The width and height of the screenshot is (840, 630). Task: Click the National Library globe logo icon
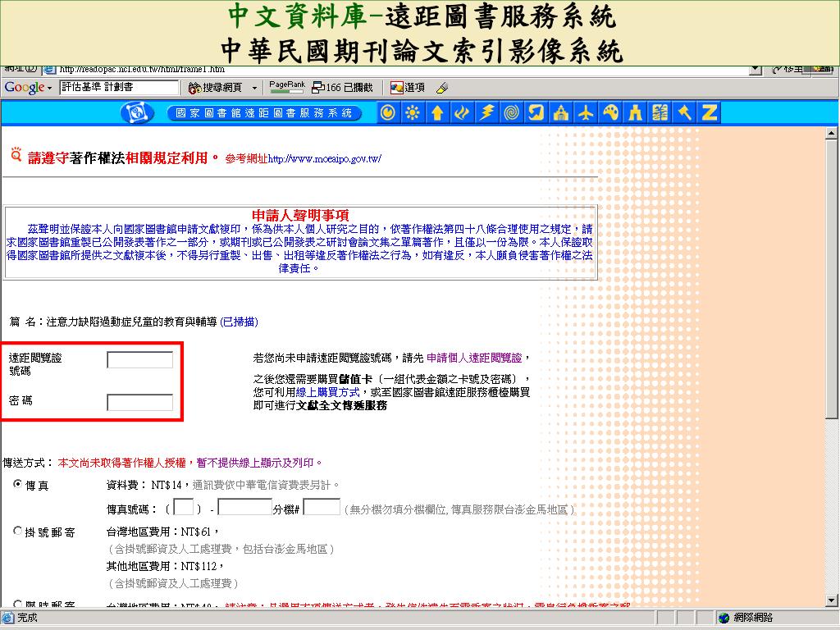[x=137, y=112]
